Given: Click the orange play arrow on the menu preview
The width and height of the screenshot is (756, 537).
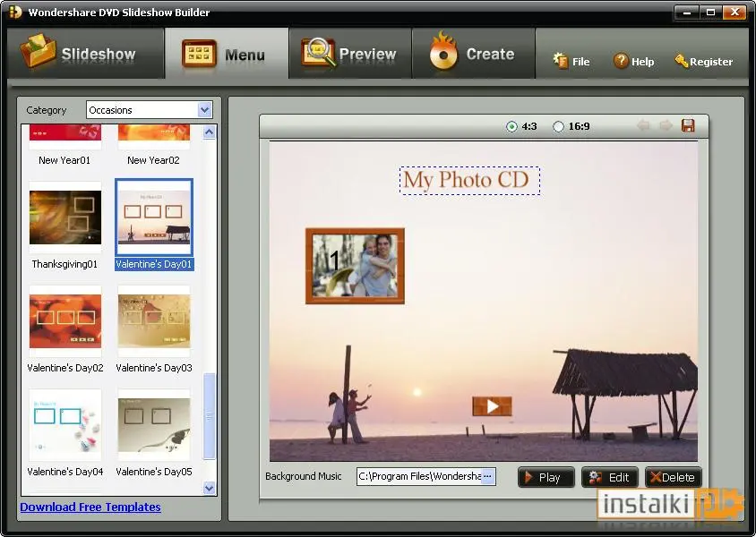Looking at the screenshot, I should (x=492, y=406).
